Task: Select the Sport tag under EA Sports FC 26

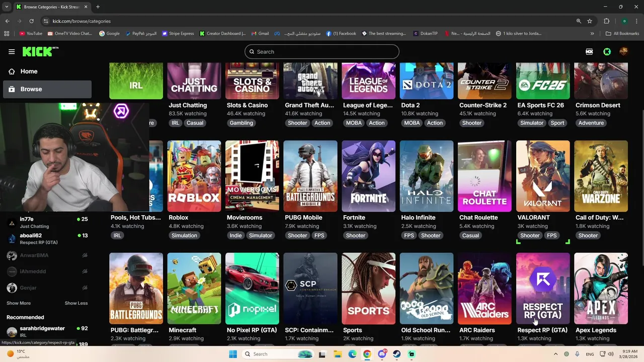Action: point(557,123)
